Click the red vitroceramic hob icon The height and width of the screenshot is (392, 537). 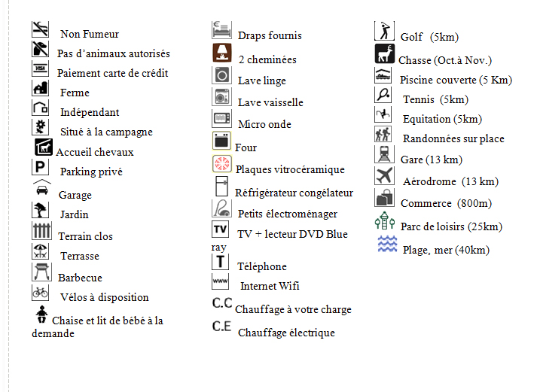pos(221,165)
